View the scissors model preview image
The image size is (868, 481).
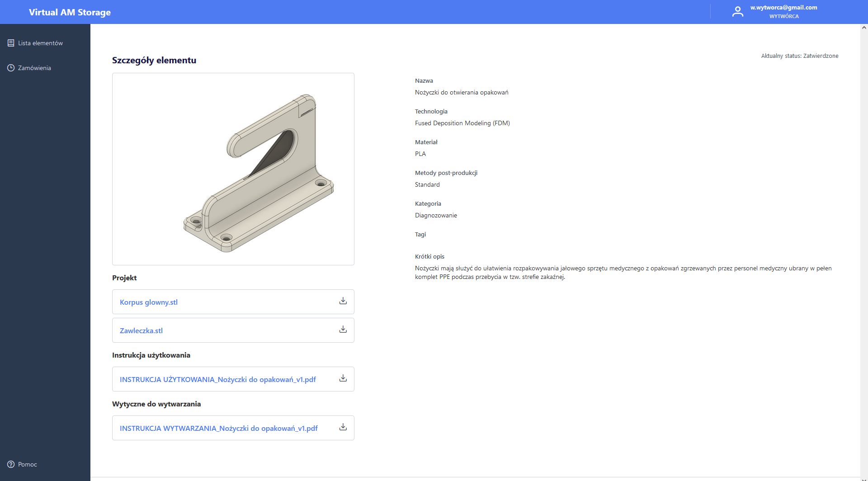point(233,169)
